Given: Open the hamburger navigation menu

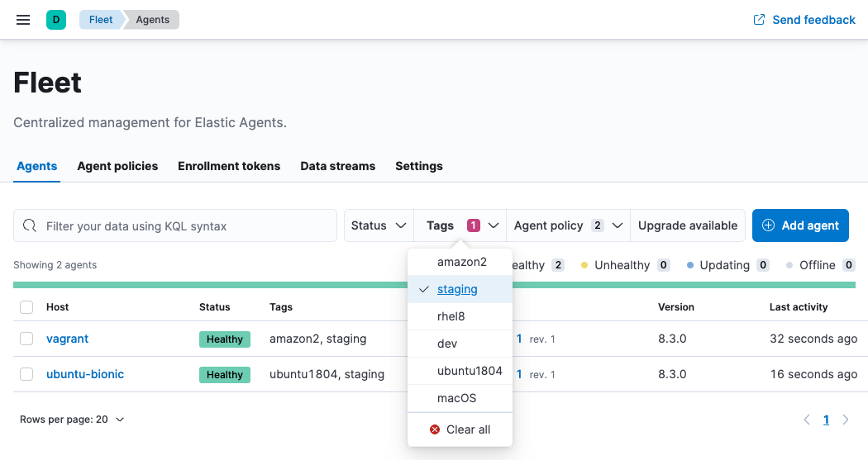Looking at the screenshot, I should 23,20.
